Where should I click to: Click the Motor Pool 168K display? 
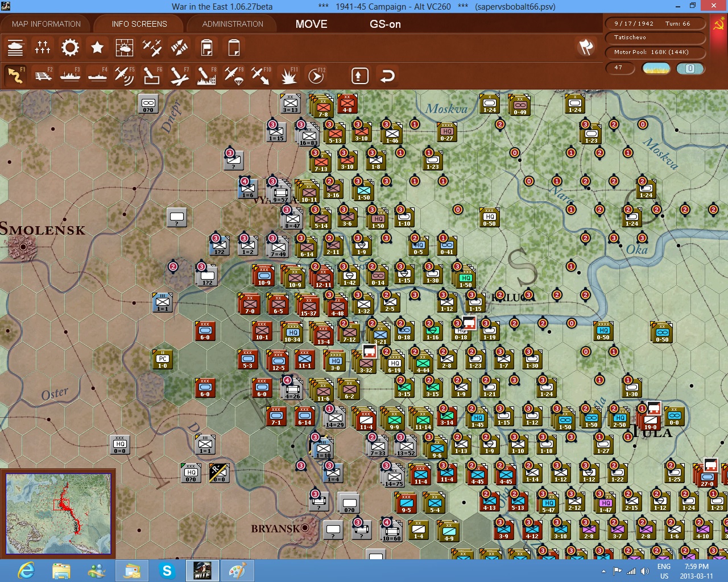[655, 52]
